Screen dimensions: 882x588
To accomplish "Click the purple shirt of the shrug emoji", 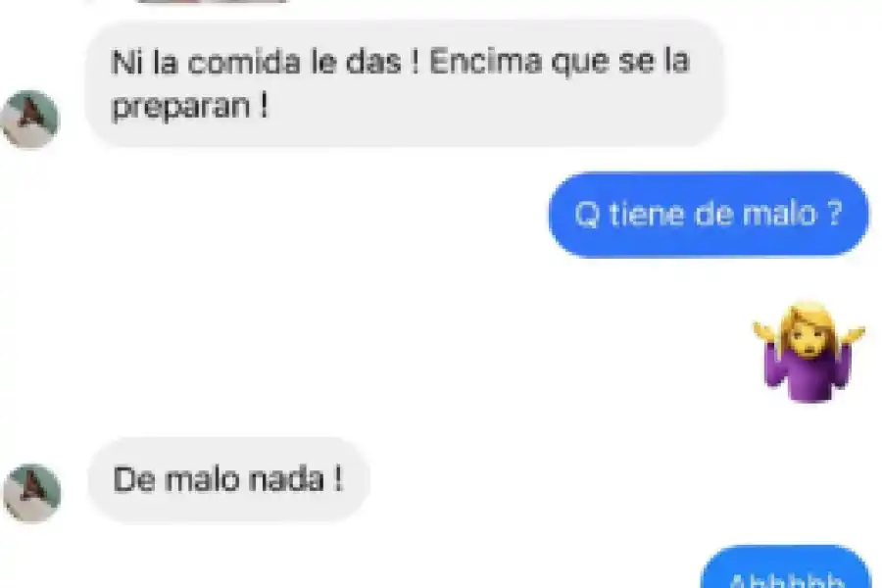I will pos(808,377).
